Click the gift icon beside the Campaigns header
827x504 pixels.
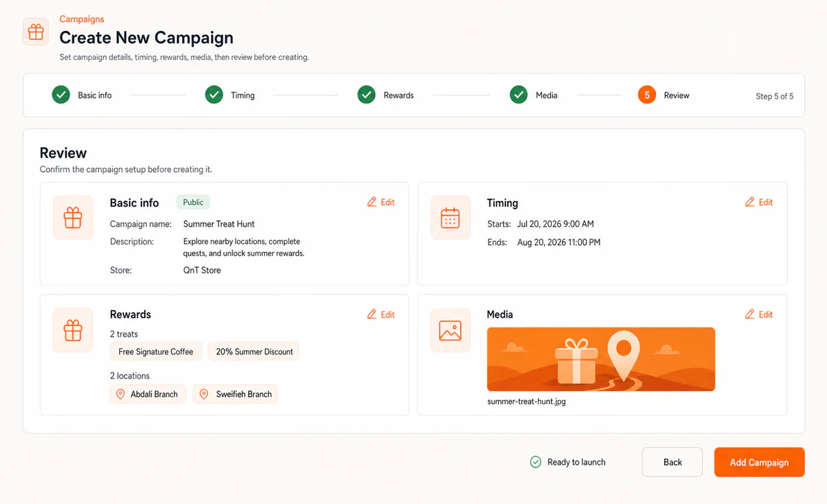(x=36, y=32)
